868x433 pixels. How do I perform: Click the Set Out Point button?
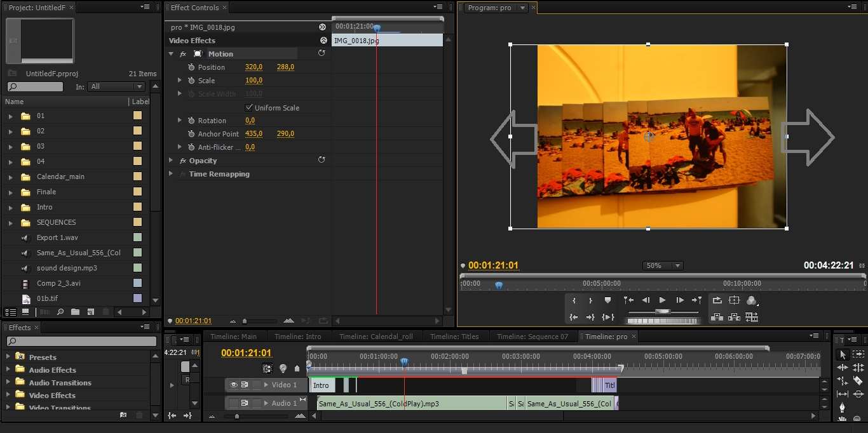pos(590,300)
